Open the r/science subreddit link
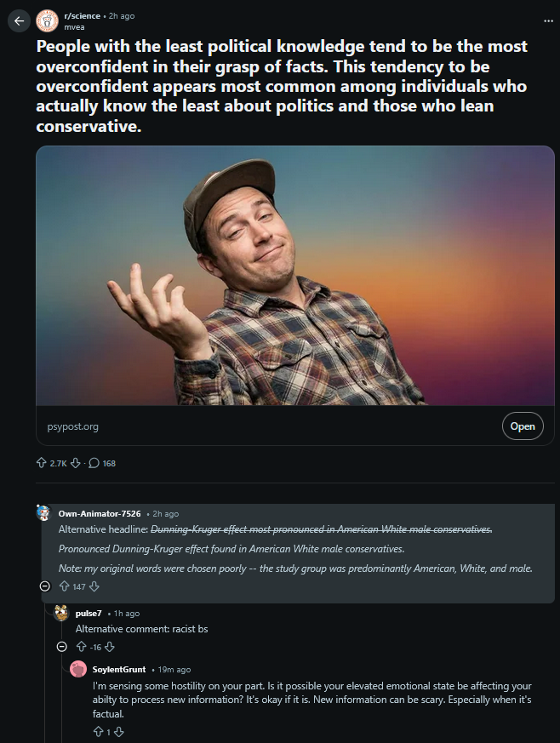The image size is (560, 743). [82, 16]
